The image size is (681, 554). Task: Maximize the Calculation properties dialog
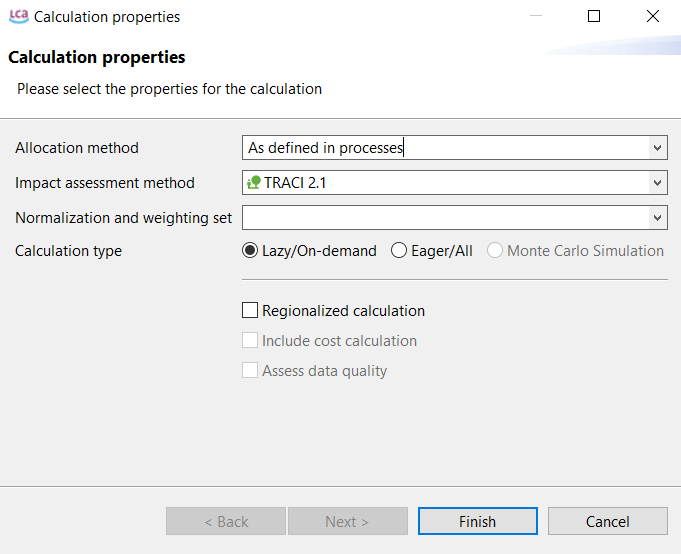point(594,17)
